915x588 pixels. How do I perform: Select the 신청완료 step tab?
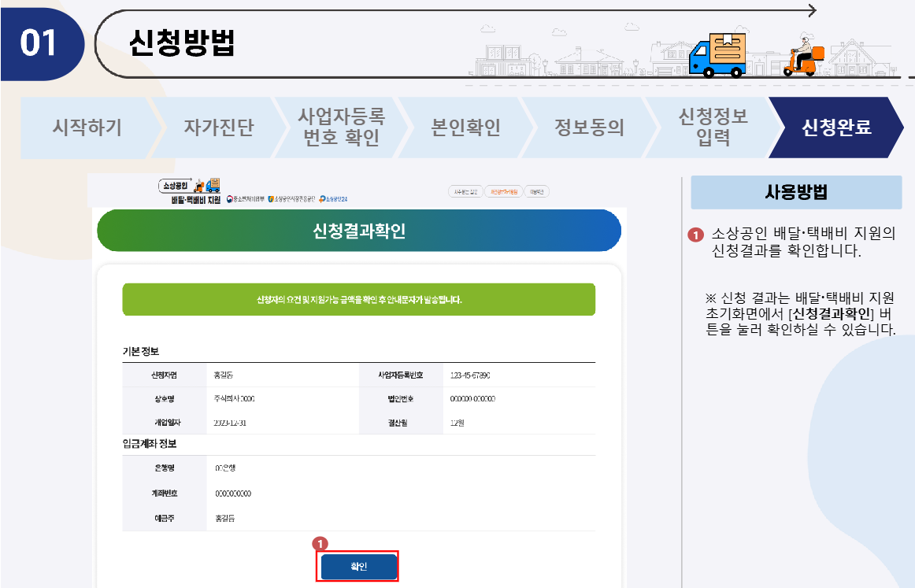tap(836, 128)
